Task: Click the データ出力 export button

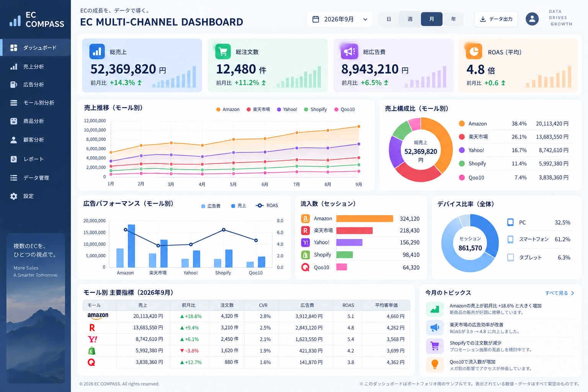Action: click(x=496, y=19)
